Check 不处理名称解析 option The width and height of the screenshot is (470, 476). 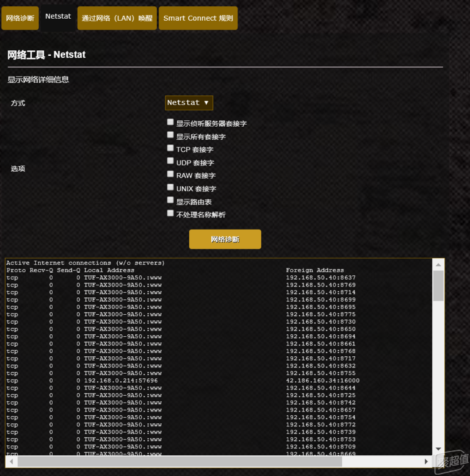coord(170,213)
